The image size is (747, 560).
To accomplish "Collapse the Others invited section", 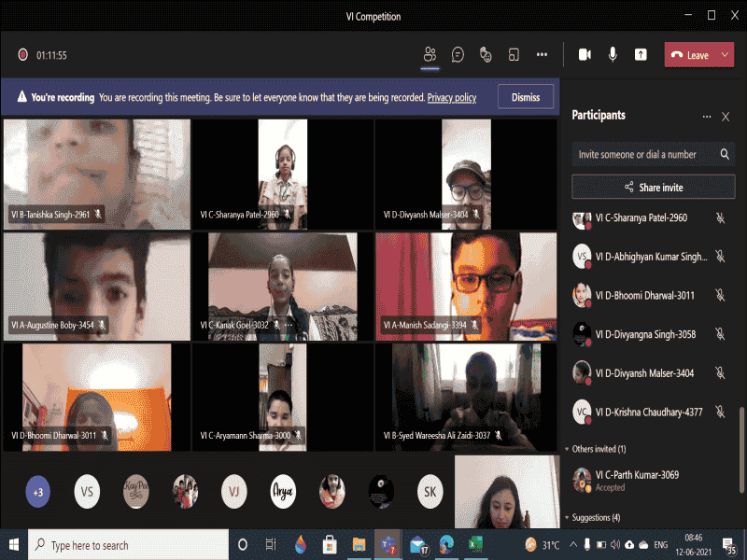I will 567,449.
